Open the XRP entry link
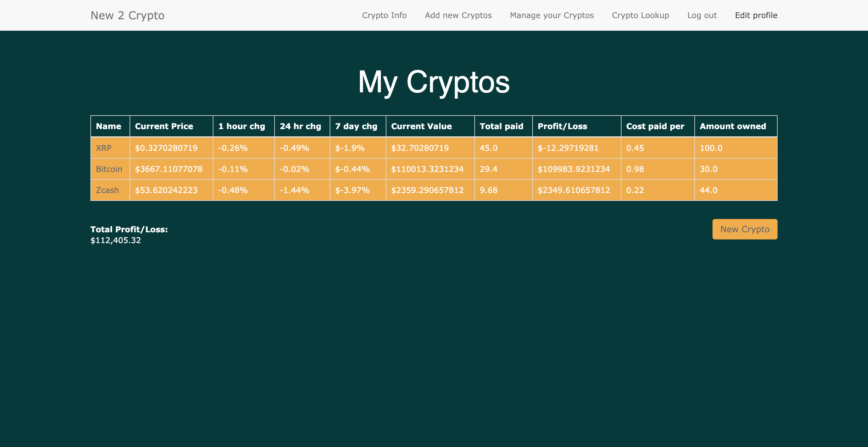 [x=103, y=148]
